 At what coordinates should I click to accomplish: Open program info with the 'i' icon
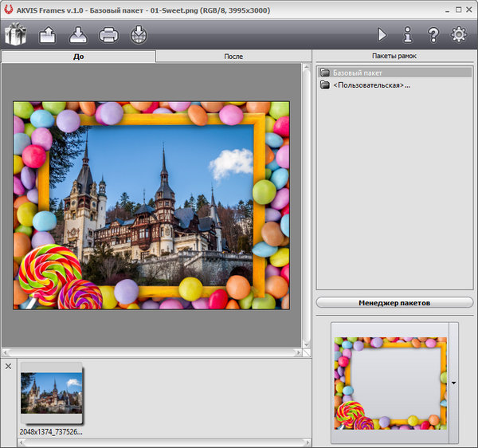coord(407,34)
